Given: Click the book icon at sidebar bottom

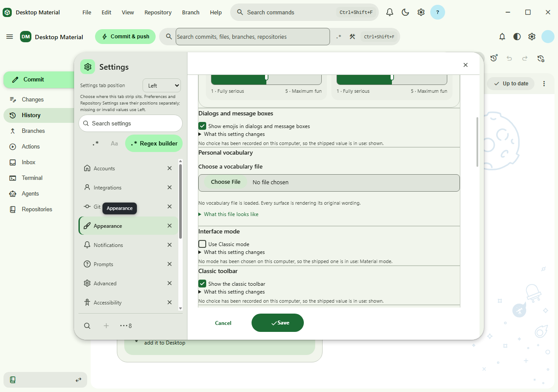Looking at the screenshot, I should click(x=13, y=380).
